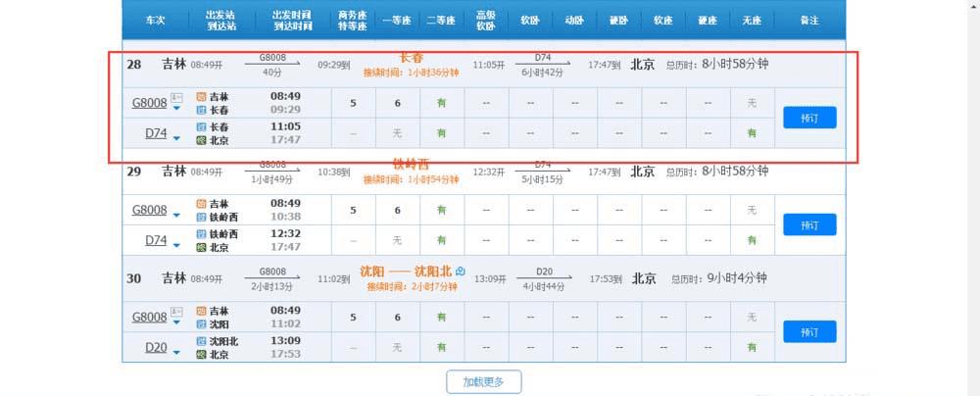This screenshot has width=980, height=396.
Task: Expand stop list arrow for G8008 in plan 30
Action: coord(176,322)
